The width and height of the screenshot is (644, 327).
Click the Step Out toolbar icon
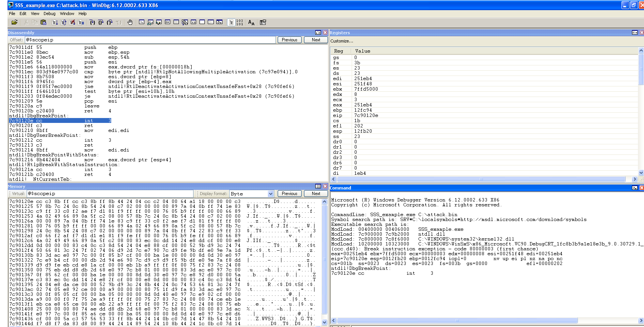click(110, 23)
